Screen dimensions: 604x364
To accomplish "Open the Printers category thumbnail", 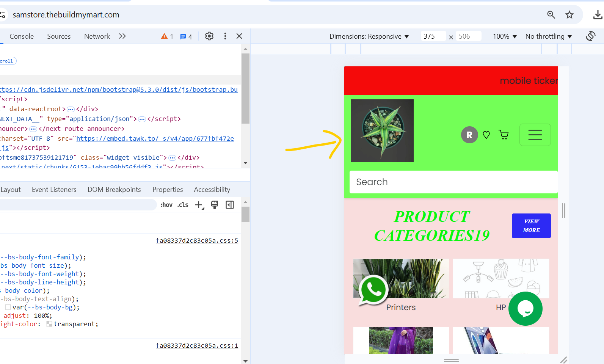I will [x=401, y=278].
